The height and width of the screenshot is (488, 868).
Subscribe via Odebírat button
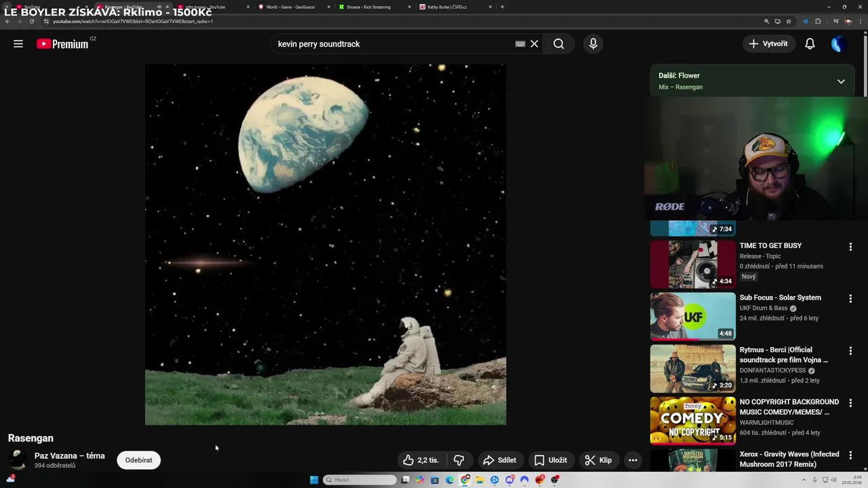click(x=138, y=460)
